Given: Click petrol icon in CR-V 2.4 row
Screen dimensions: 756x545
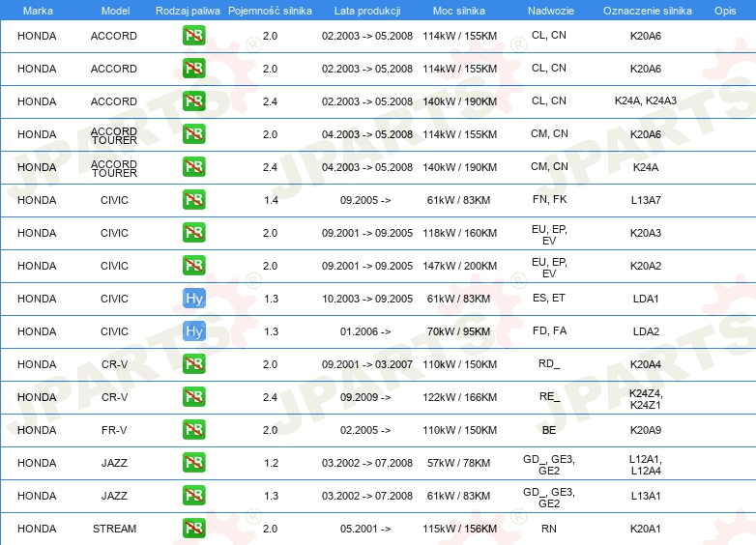Looking at the screenshot, I should pos(193,396).
